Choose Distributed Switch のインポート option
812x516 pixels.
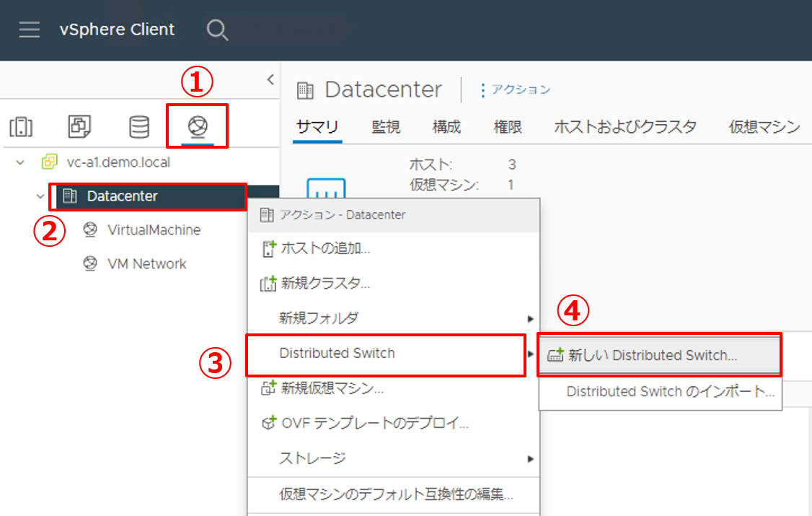[670, 392]
